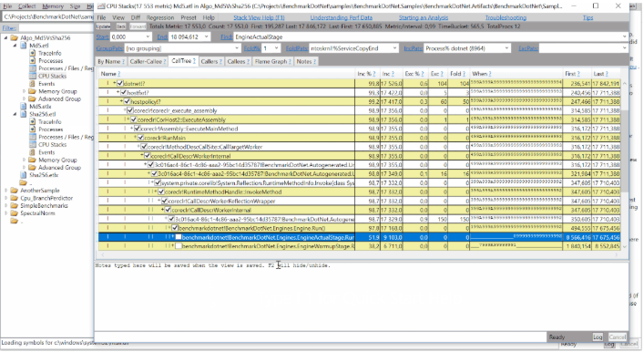Open the GroupPats dropdown
The height and width of the screenshot is (352, 644).
(237, 48)
